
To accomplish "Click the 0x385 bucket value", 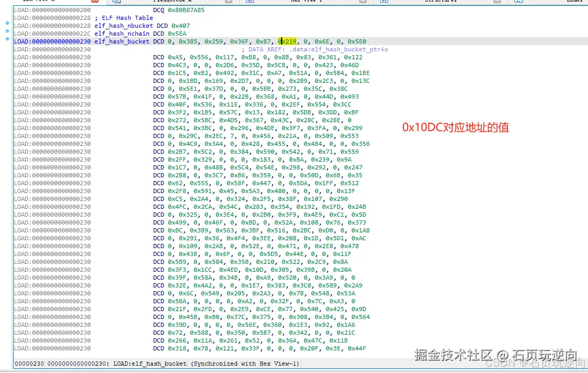I will [188, 41].
